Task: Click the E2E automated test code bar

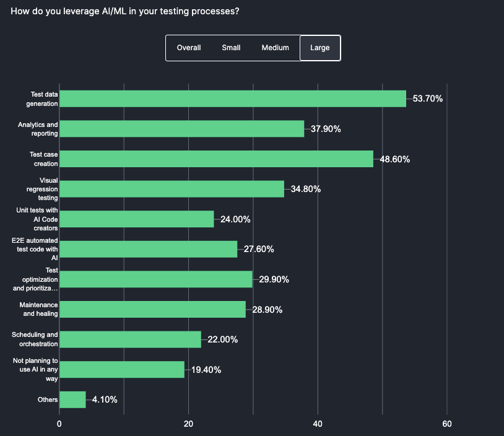Action: (147, 249)
